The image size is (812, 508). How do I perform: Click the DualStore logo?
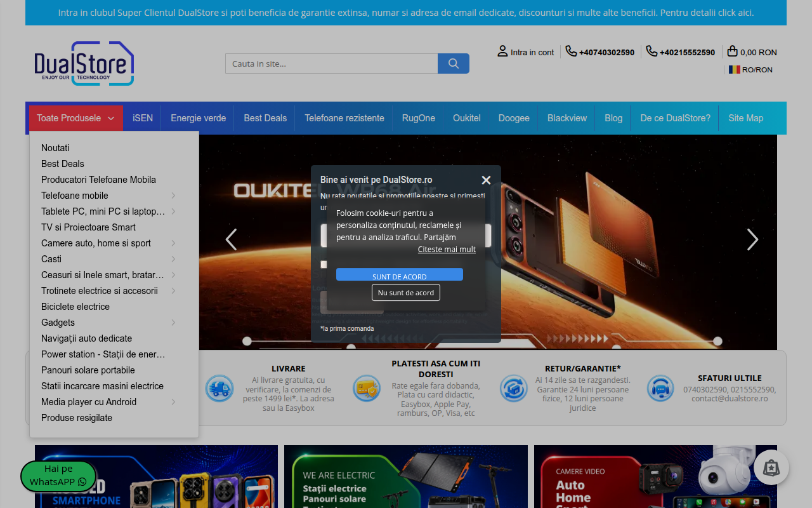point(84,63)
